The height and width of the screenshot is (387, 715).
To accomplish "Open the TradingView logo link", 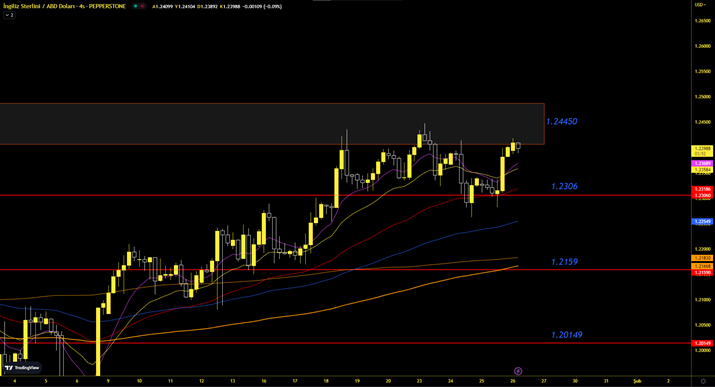I will tap(22, 367).
